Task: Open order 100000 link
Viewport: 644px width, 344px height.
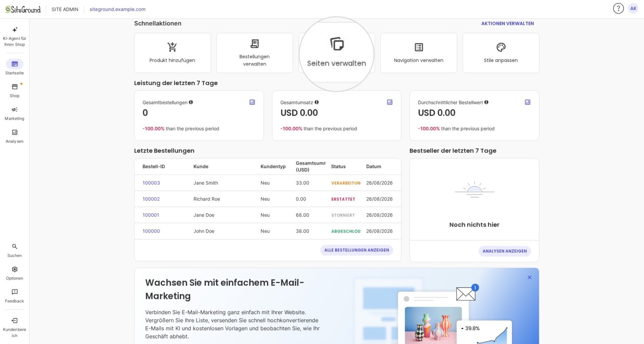Action: 151,231
